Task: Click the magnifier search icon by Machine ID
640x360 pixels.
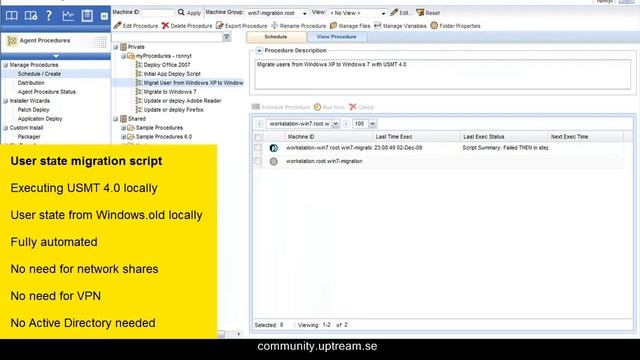Action: [x=181, y=13]
